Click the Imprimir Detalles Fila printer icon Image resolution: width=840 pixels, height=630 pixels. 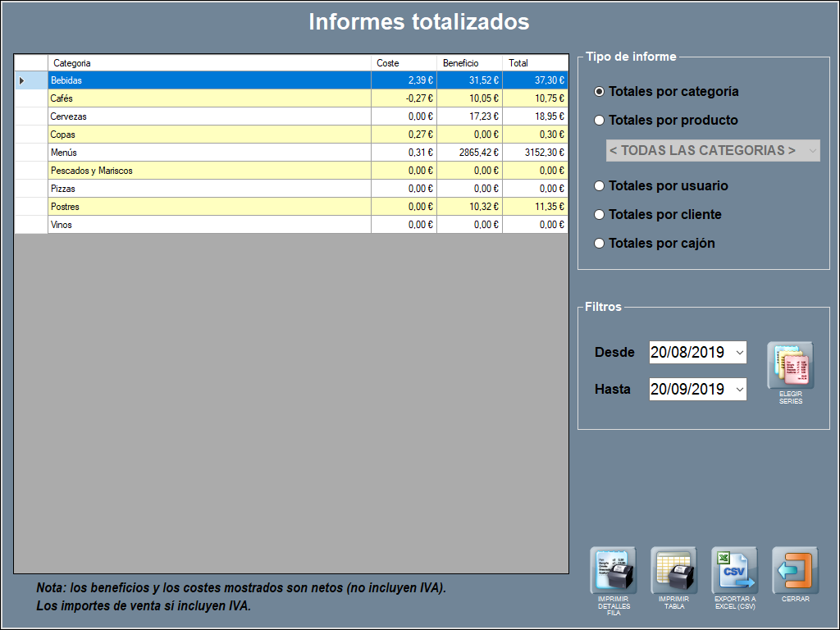pos(614,570)
